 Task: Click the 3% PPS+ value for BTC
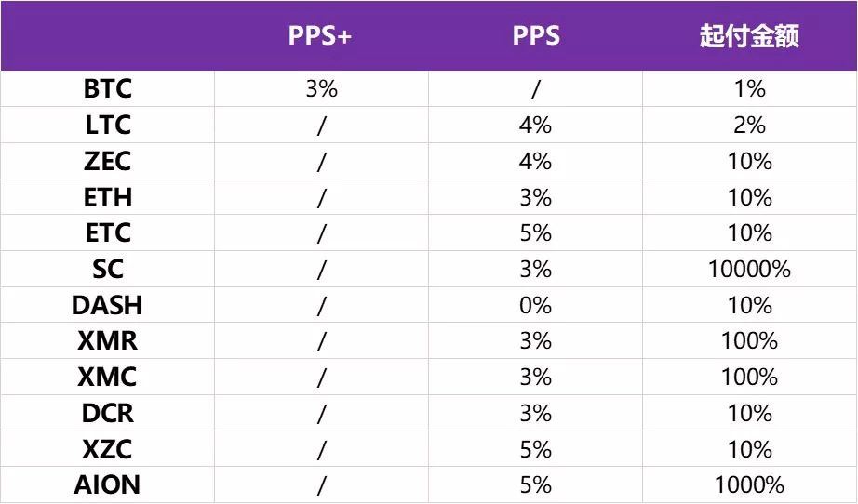click(321, 89)
